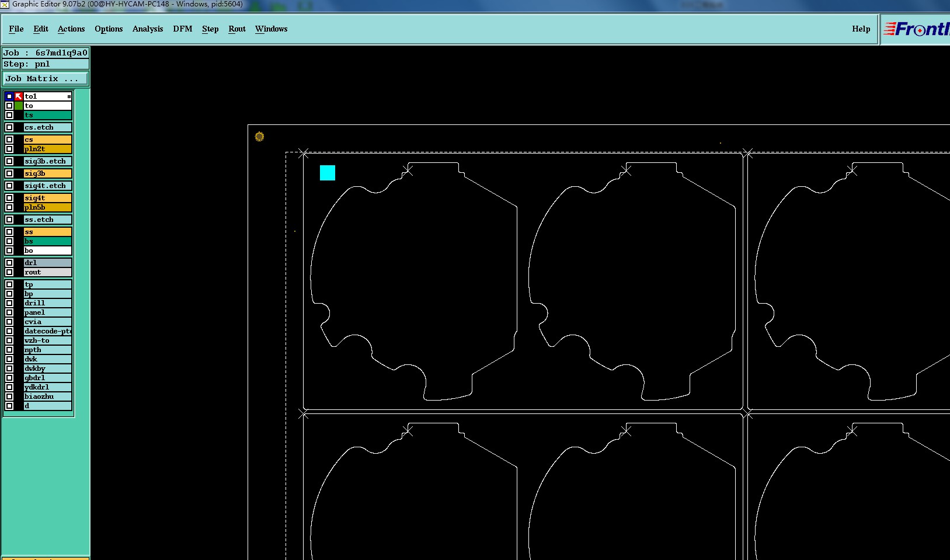Select the cs.etch layer name
This screenshot has height=560, width=950.
point(48,127)
